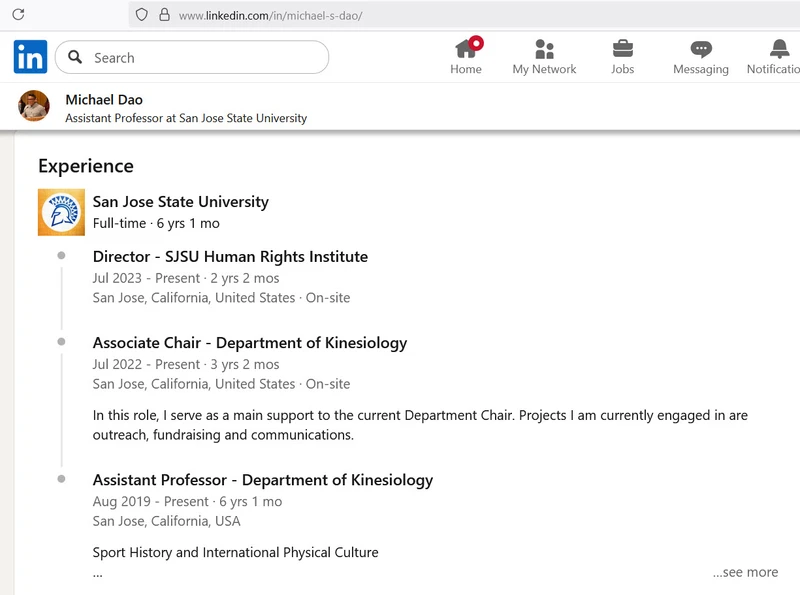Viewport: 800px width, 595px height.
Task: Select the Jobs nav label
Action: (622, 69)
